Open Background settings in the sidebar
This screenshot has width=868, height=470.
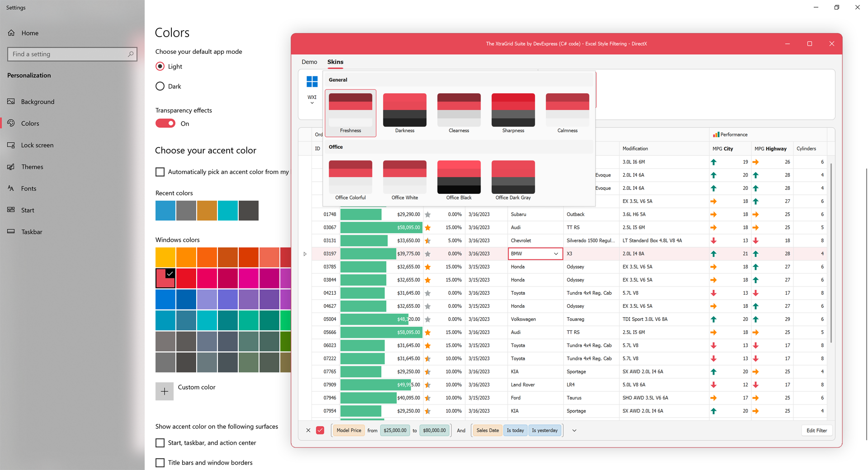pyautogui.click(x=38, y=102)
